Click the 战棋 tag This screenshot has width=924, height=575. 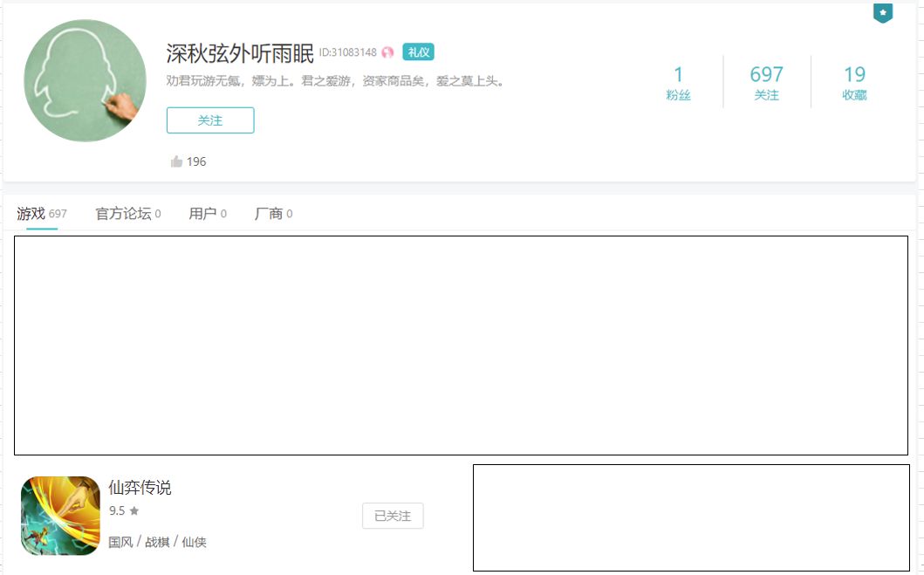coord(157,542)
